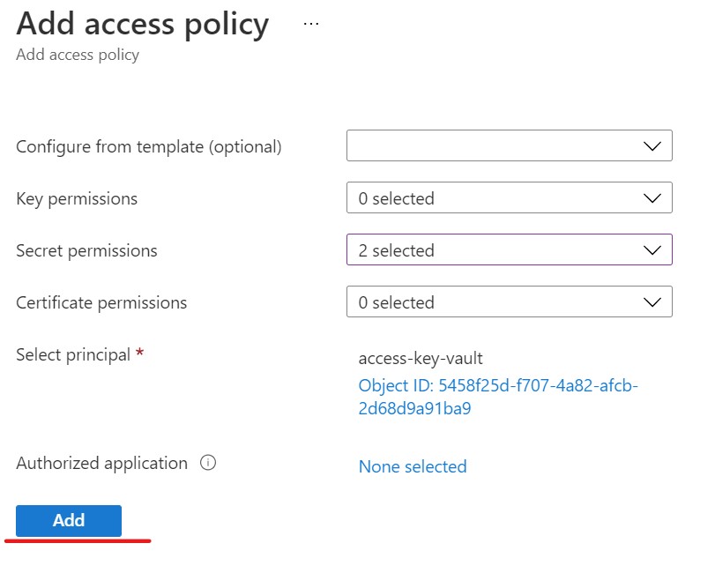Expand the '2 selected' Secret permissions field
This screenshot has width=715, height=588.
pos(494,250)
